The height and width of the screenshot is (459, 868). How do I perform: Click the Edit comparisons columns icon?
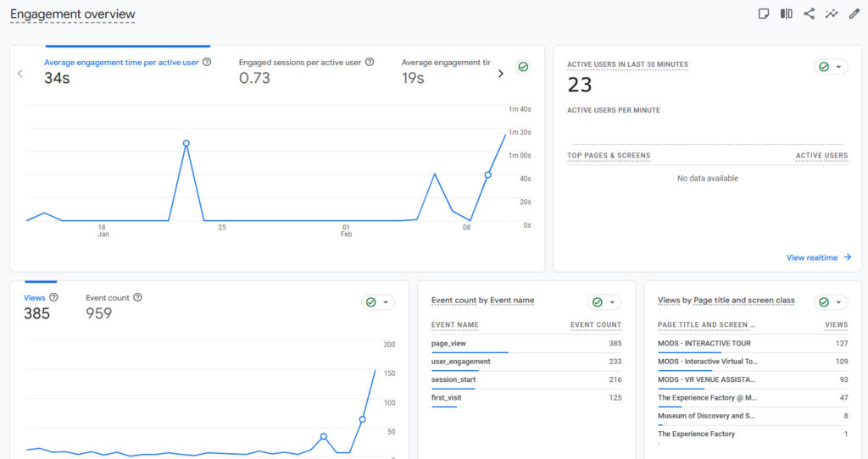point(787,14)
